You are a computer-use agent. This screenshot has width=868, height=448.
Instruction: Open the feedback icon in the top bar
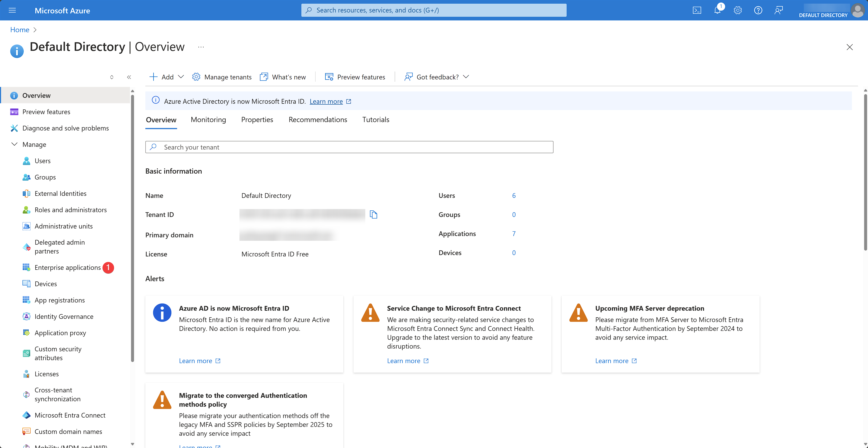tap(778, 10)
